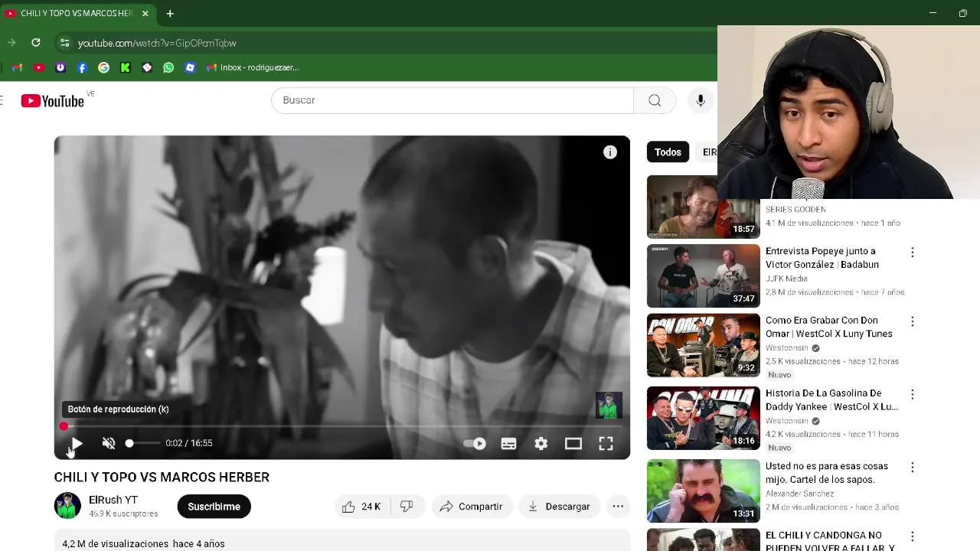Open the JJFK Media channel name
This screenshot has width=980, height=551.
(786, 279)
